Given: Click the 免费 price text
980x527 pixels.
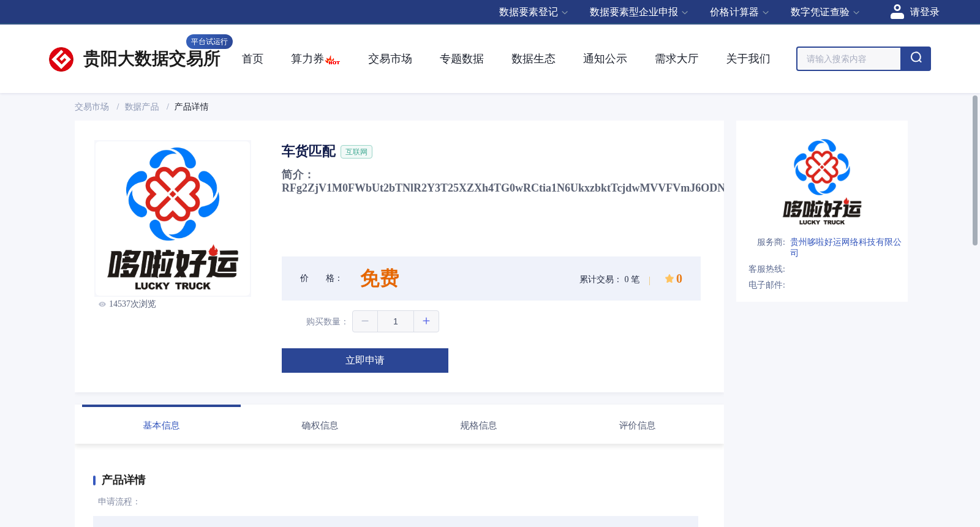Looking at the screenshot, I should point(380,278).
